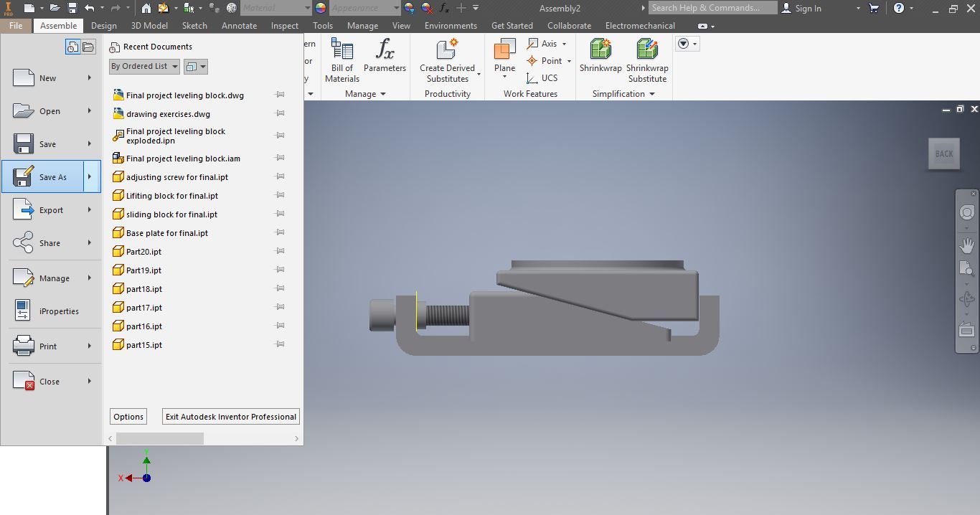980x515 pixels.
Task: Expand the Print submenu arrow
Action: [90, 346]
